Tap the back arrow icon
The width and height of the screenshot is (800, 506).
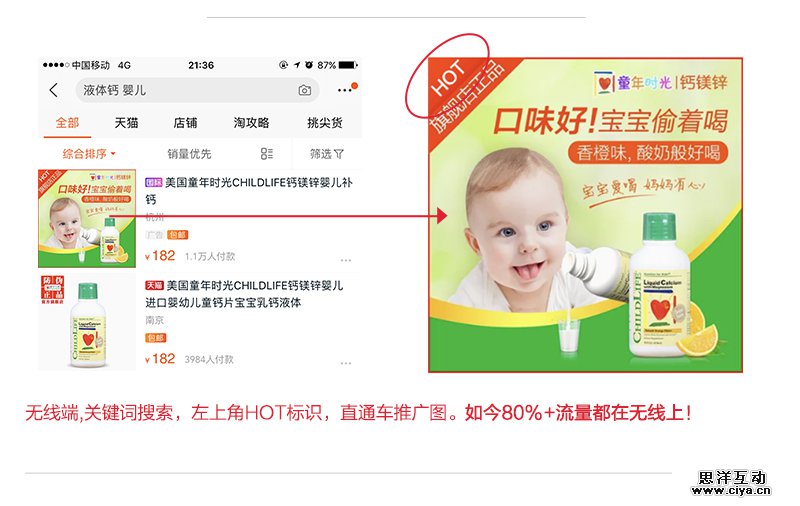point(54,90)
